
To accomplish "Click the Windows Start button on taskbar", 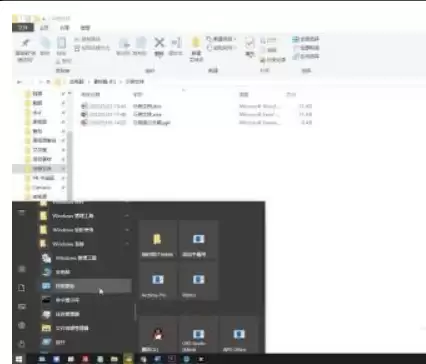I will 19,359.
